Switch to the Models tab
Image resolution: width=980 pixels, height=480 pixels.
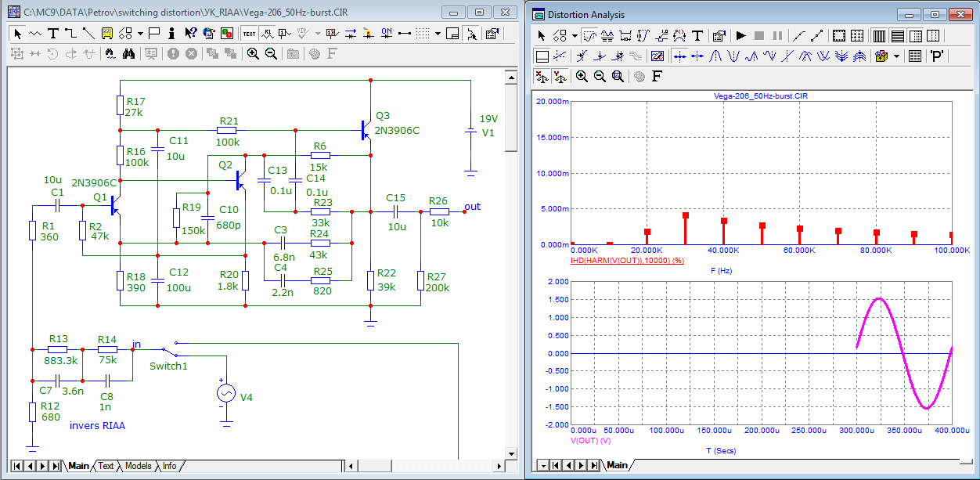[138, 466]
